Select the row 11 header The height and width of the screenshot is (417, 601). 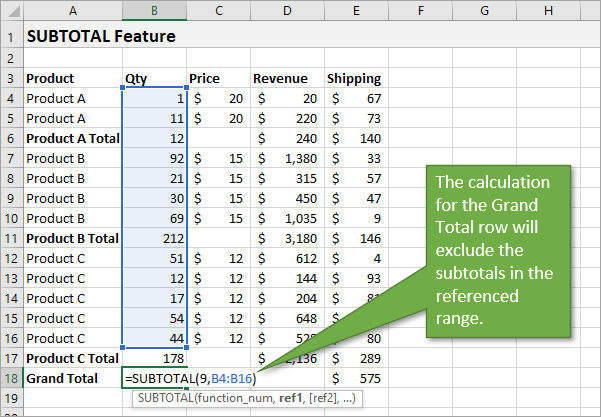pyautogui.click(x=11, y=238)
